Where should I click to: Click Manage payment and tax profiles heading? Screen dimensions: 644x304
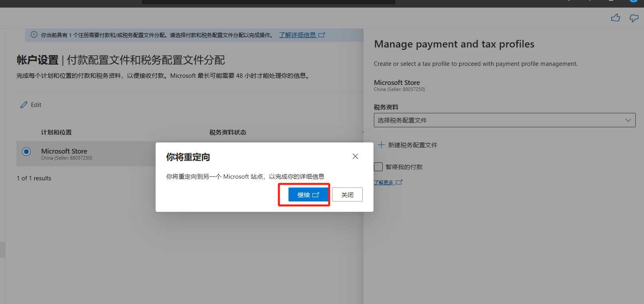pyautogui.click(x=454, y=44)
